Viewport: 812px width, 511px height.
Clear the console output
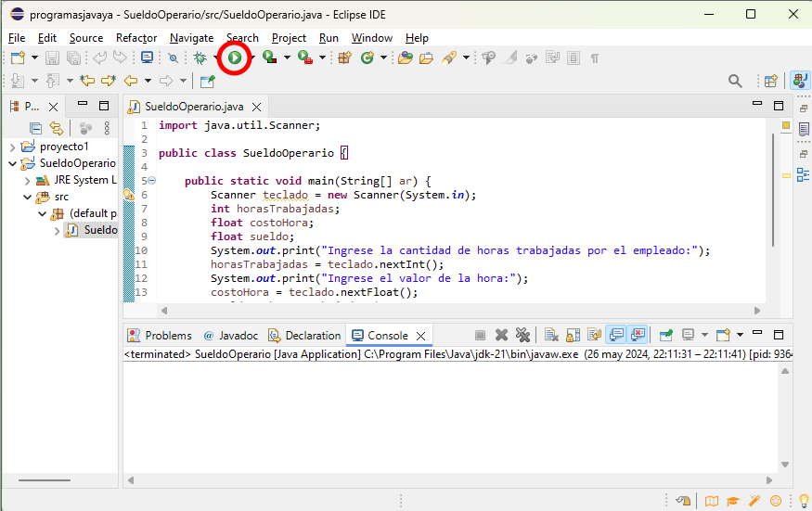550,335
